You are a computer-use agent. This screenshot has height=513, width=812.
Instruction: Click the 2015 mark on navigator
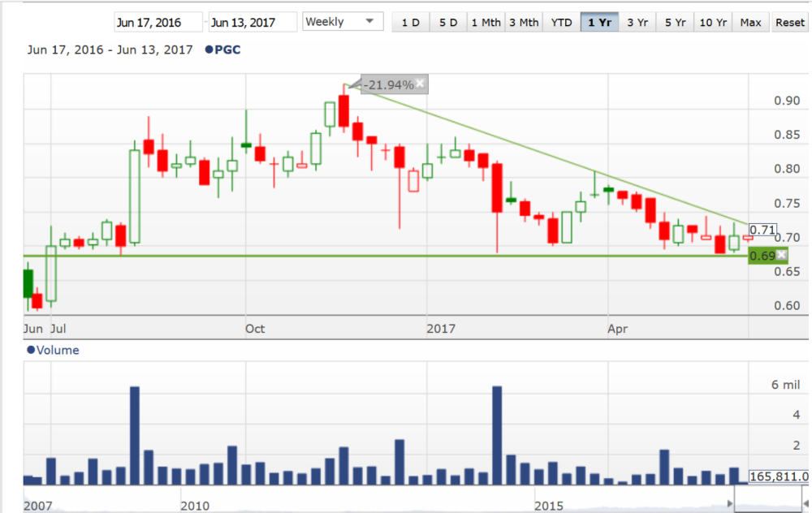click(549, 506)
